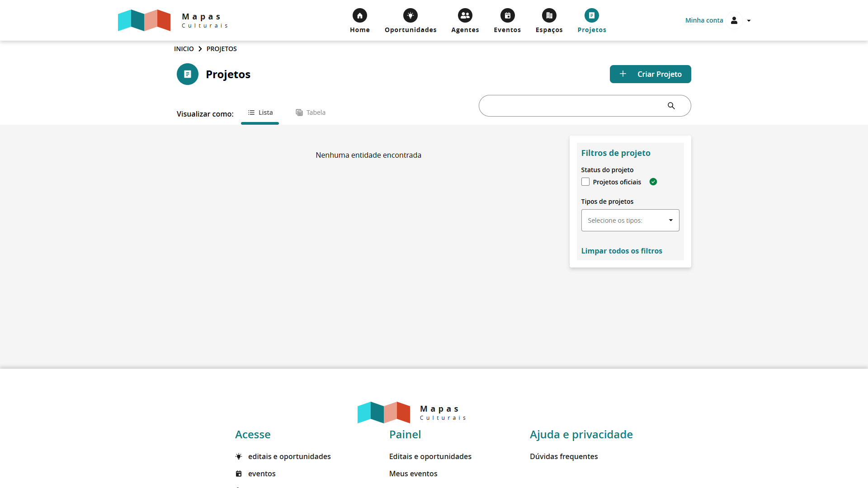The image size is (868, 488).
Task: Expand the Selecione os tipos dropdown
Action: click(630, 221)
